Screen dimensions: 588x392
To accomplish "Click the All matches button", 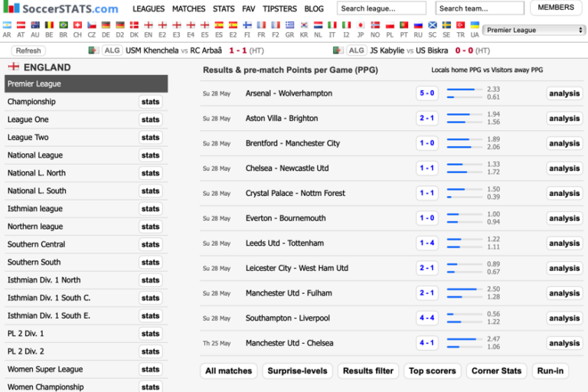I will [229, 371].
